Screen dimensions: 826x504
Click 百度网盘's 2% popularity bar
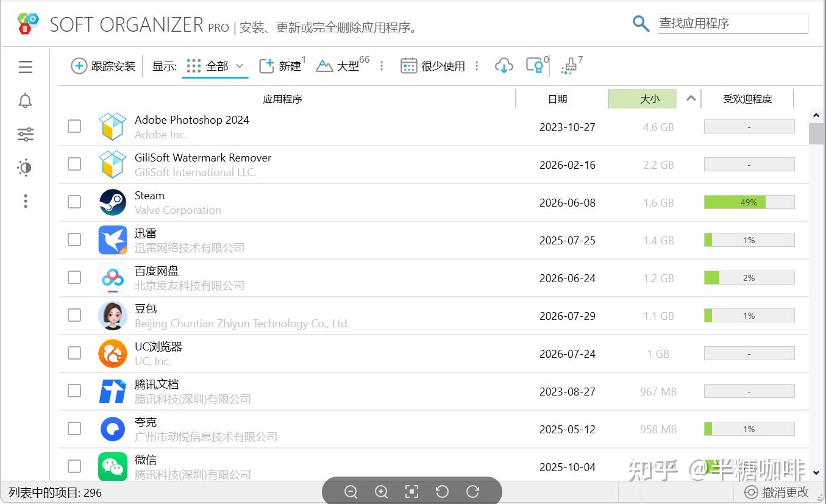pos(749,278)
